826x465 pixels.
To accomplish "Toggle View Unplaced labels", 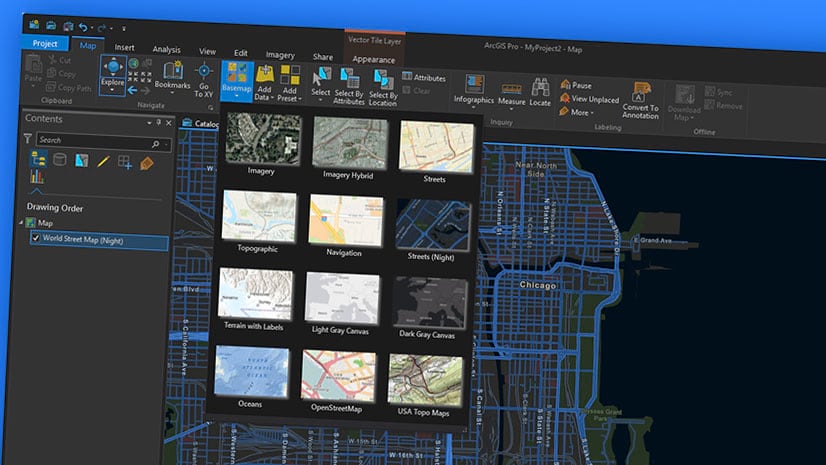I will [x=589, y=98].
